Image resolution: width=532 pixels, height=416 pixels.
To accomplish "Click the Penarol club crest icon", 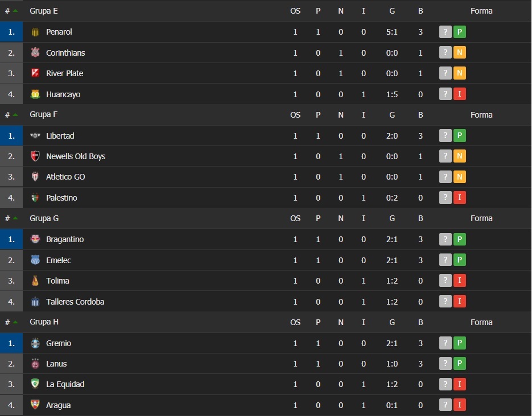I will pos(35,32).
